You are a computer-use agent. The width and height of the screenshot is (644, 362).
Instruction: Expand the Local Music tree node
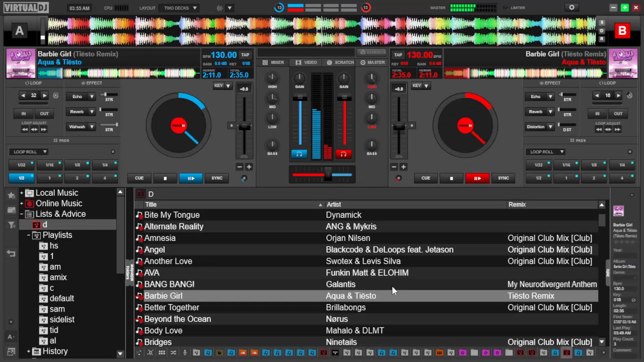[21, 193]
